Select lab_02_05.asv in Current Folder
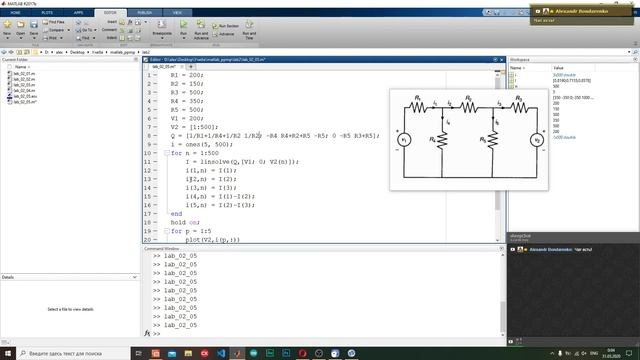The width and height of the screenshot is (640, 360). coord(25,96)
